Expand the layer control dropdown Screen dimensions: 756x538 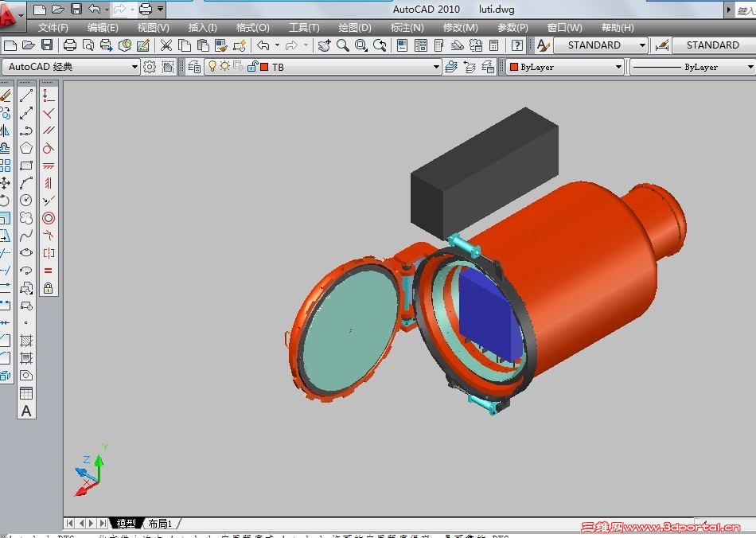435,67
